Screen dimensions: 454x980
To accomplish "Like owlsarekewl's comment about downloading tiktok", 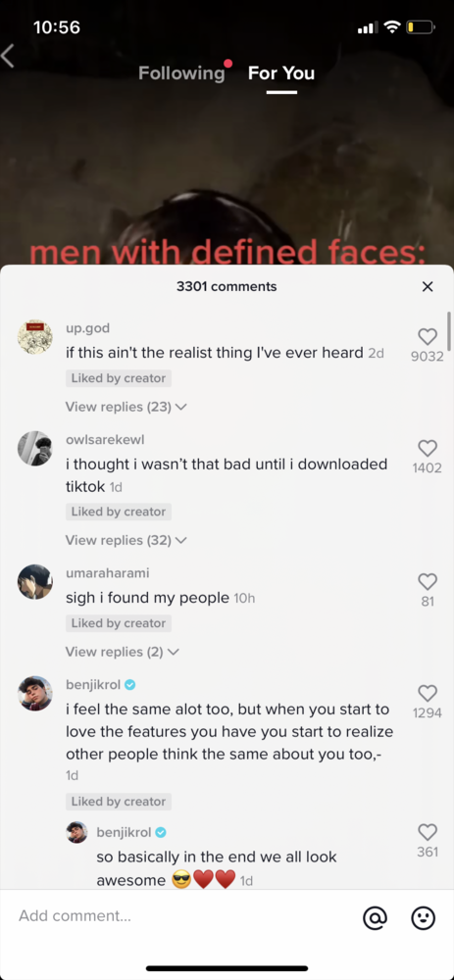I will tap(428, 448).
